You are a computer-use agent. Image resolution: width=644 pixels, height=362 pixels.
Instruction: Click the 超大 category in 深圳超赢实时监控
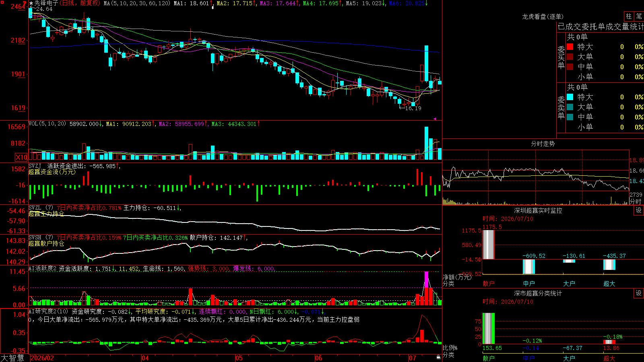click(x=609, y=284)
